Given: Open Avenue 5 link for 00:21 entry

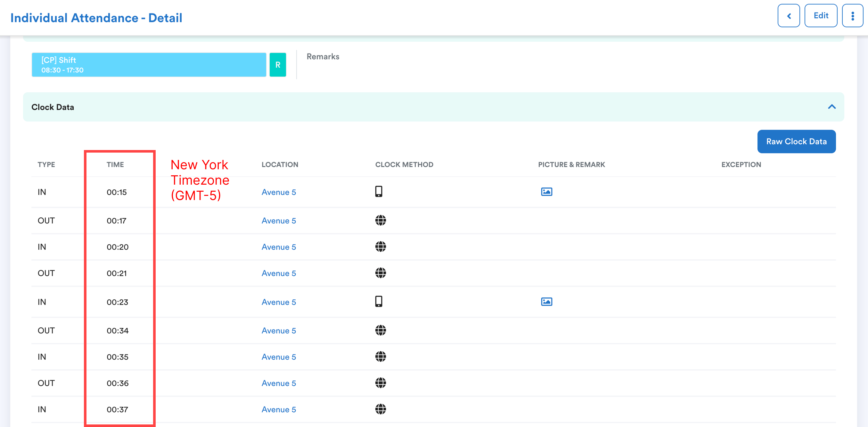Looking at the screenshot, I should point(279,273).
